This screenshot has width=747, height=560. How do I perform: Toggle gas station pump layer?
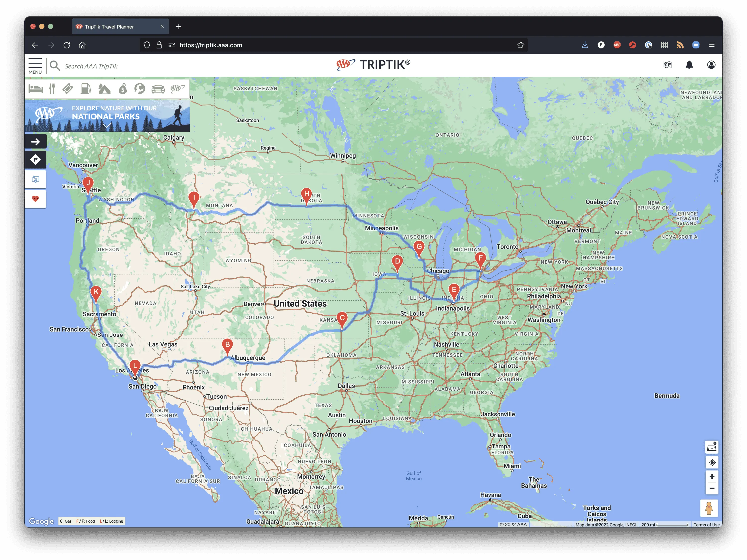(86, 89)
